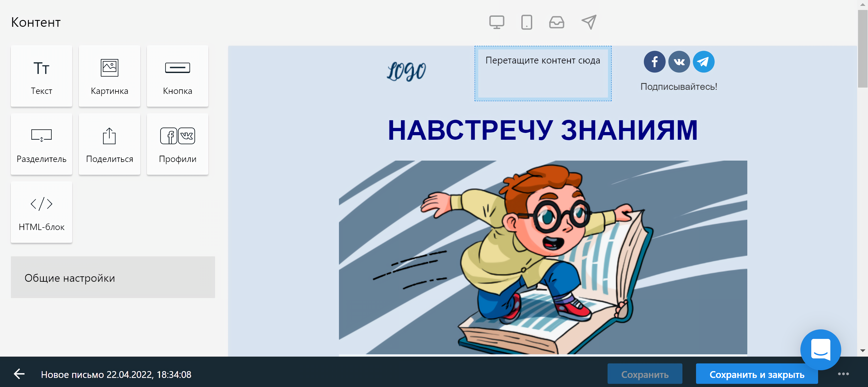868x387 pixels.
Task: Select the Profiles (Профили) content block
Action: (x=178, y=144)
